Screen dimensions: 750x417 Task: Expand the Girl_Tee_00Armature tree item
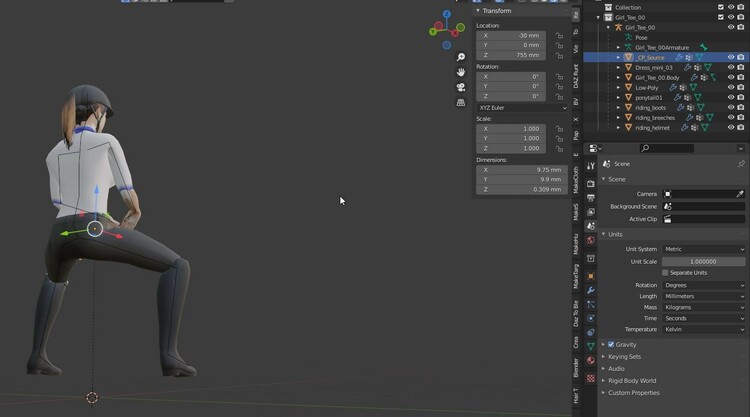tap(618, 47)
